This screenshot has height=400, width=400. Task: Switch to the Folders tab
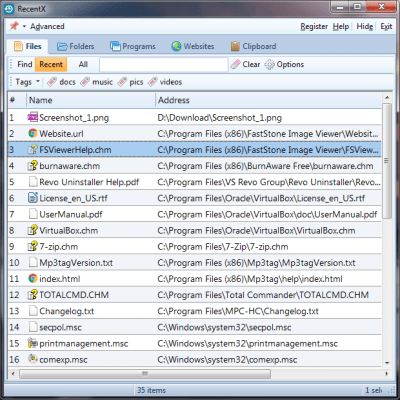click(x=76, y=46)
